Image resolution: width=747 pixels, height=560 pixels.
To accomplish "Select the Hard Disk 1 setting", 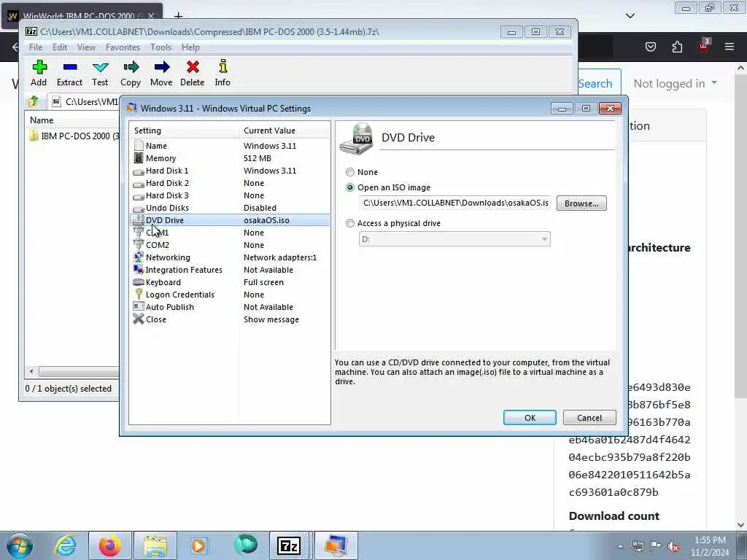I will [x=230, y=171].
